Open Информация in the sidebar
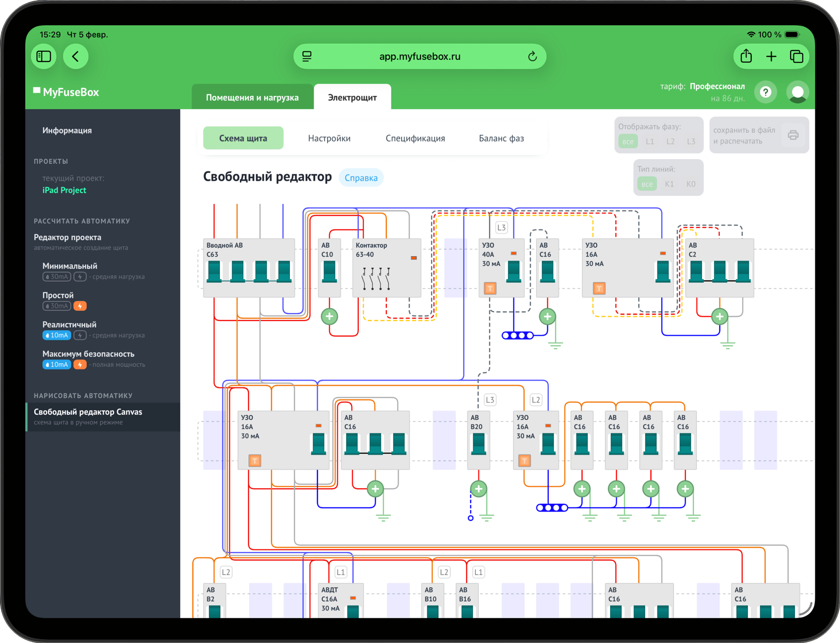This screenshot has width=840, height=643. (x=67, y=130)
